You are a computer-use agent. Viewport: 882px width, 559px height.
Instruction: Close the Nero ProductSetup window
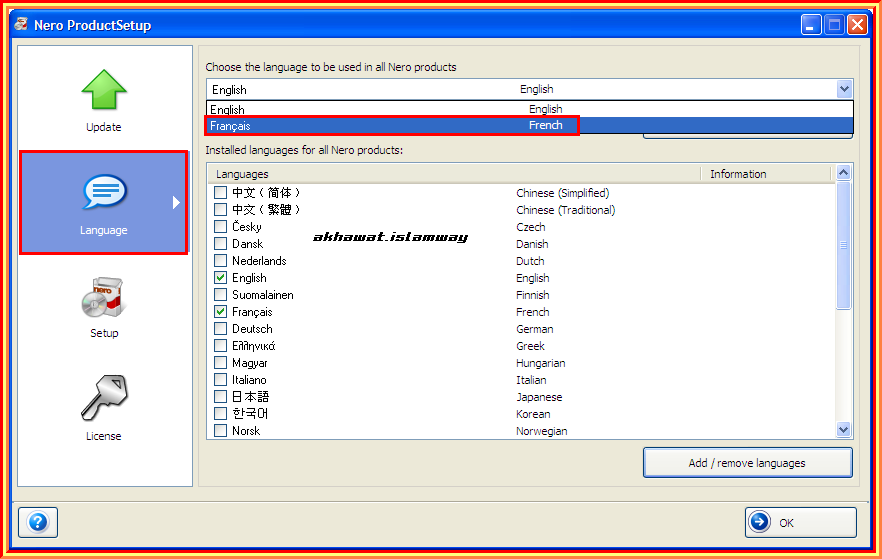pos(858,25)
